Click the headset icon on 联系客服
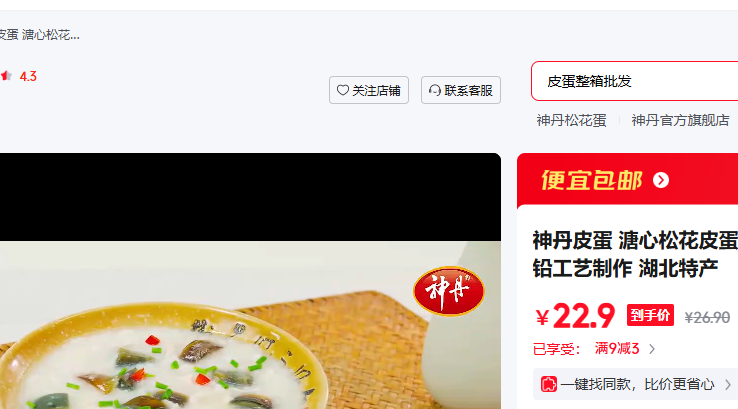 (x=435, y=90)
